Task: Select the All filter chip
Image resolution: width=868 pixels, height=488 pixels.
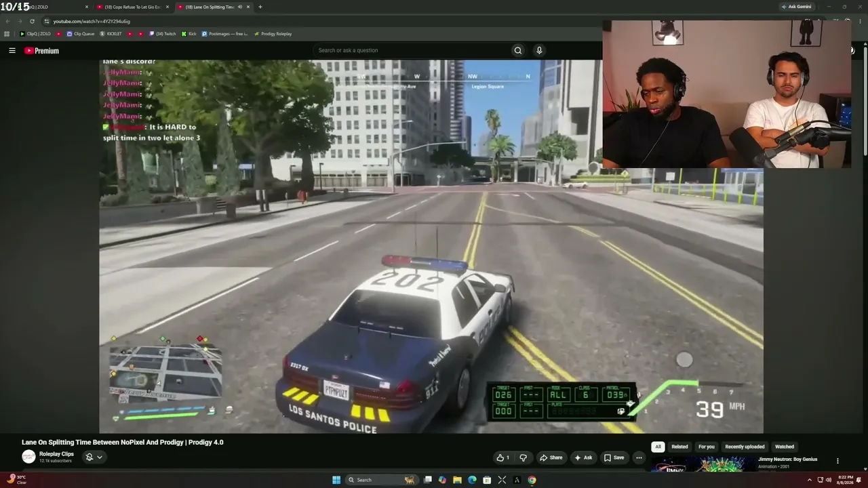Action: (658, 447)
